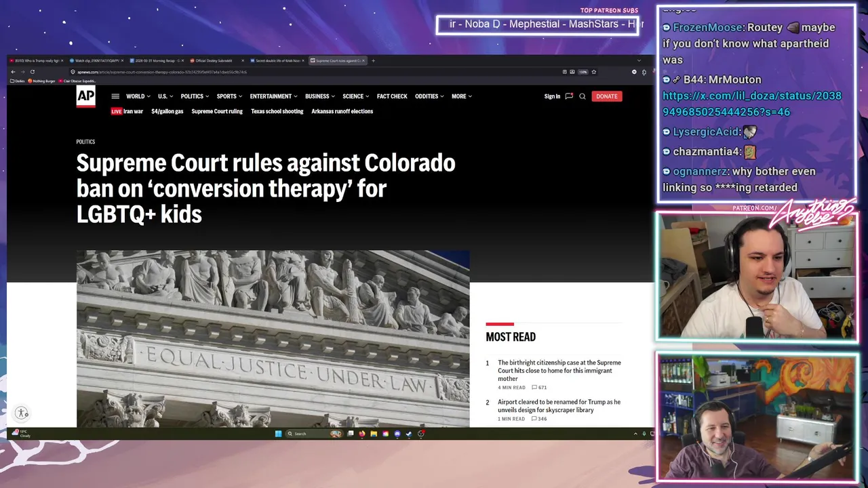Image resolution: width=868 pixels, height=488 pixels.
Task: Open File Explorer from the taskbar
Action: (374, 434)
